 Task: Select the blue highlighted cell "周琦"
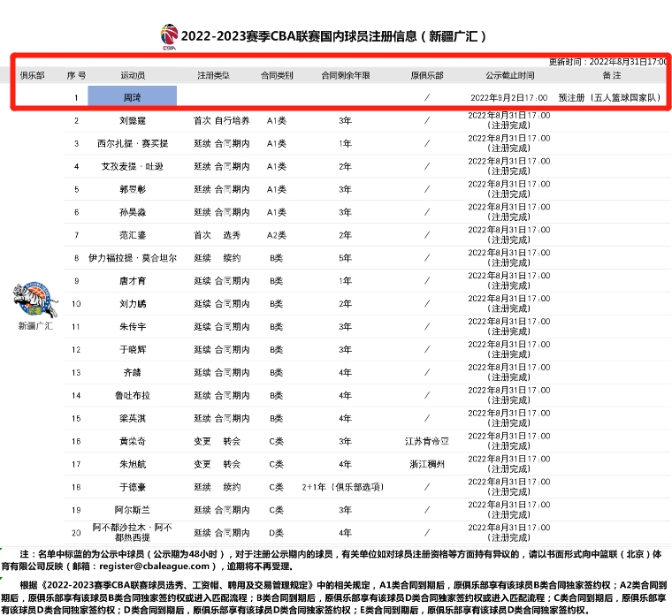133,95
